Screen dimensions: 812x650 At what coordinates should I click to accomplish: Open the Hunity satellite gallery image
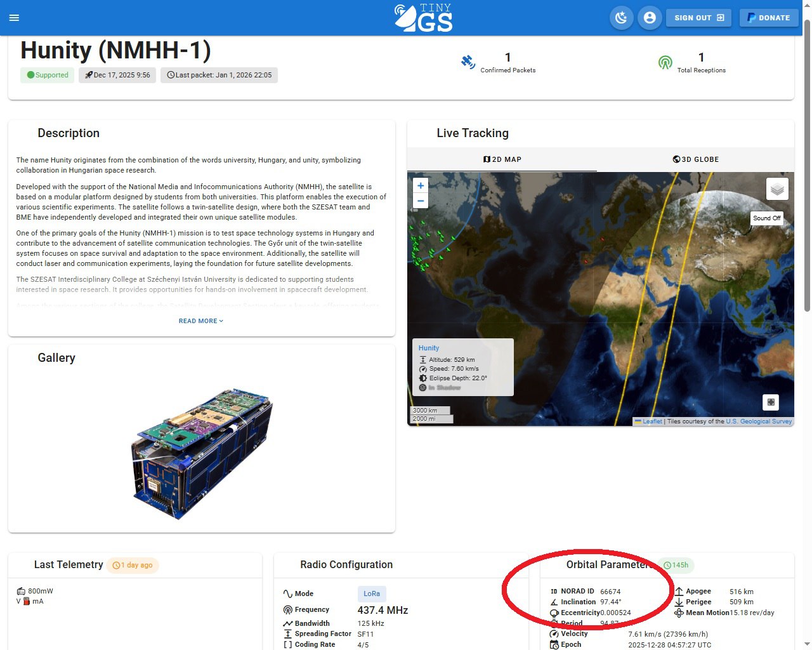pyautogui.click(x=202, y=454)
